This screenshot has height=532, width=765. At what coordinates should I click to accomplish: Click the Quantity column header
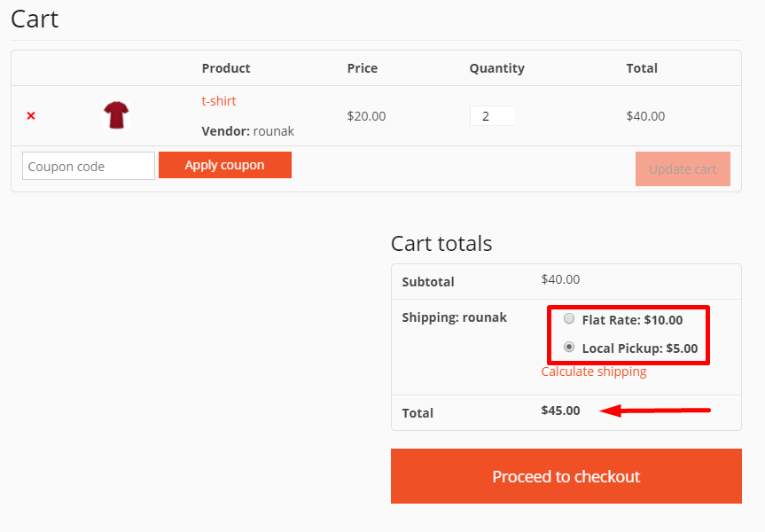click(497, 68)
